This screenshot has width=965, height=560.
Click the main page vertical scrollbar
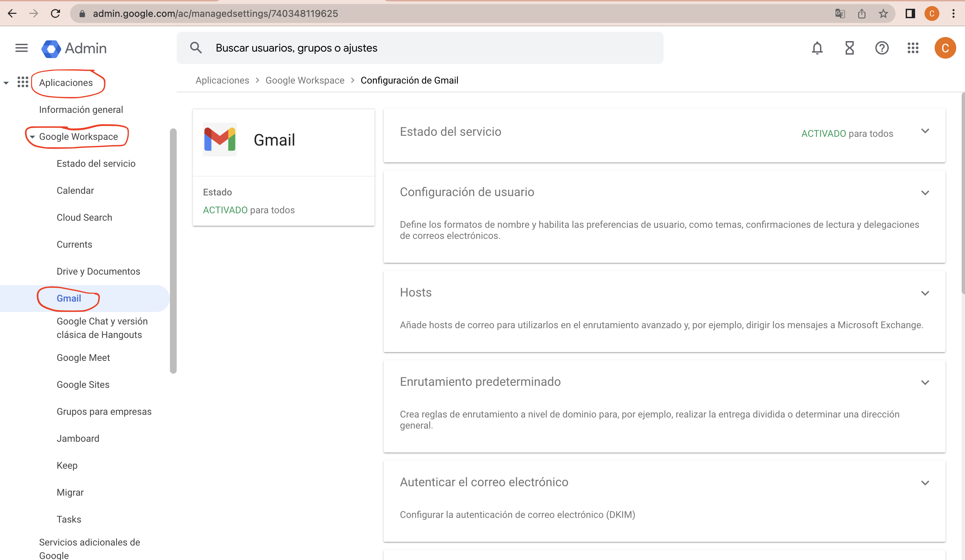[x=963, y=193]
